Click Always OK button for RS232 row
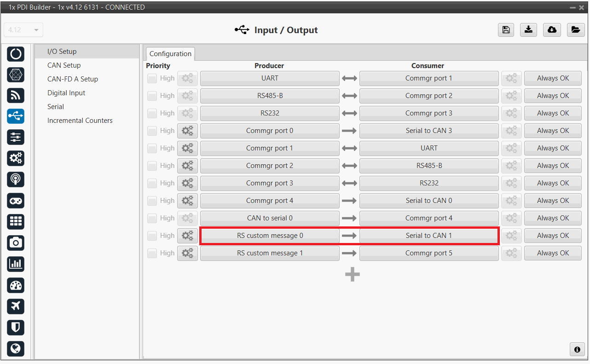The height and width of the screenshot is (364, 590). pos(552,113)
